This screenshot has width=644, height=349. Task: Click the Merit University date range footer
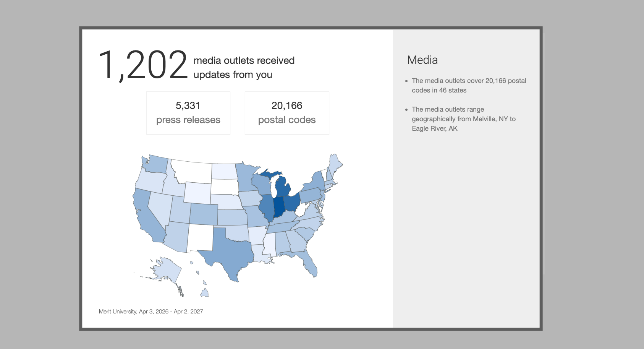(151, 312)
